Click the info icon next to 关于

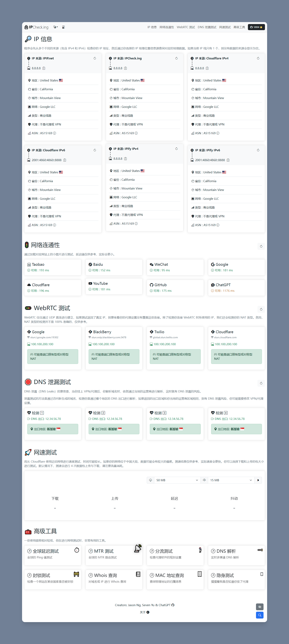tap(148, 612)
